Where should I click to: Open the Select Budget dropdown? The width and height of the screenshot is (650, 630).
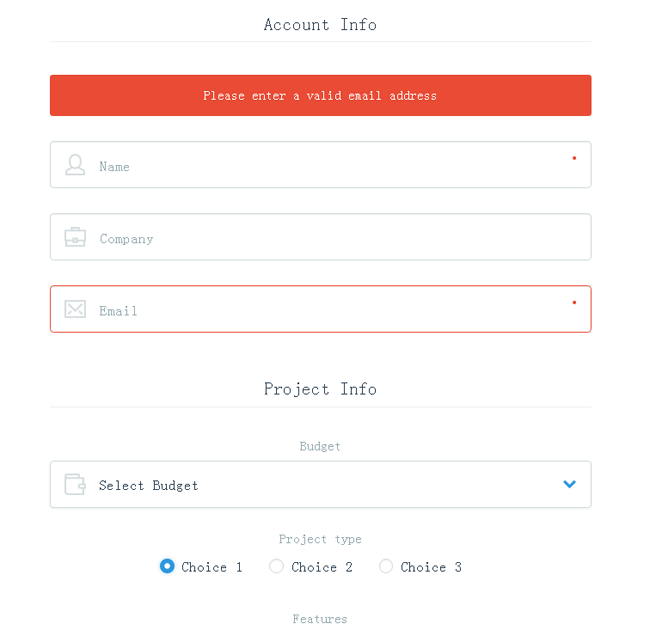pos(320,485)
